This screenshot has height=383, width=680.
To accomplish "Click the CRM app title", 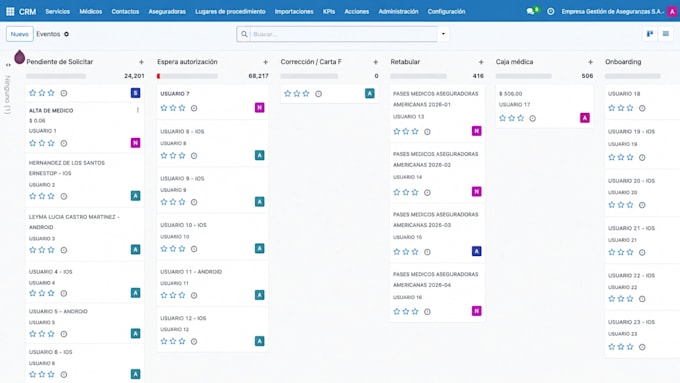I will click(27, 12).
